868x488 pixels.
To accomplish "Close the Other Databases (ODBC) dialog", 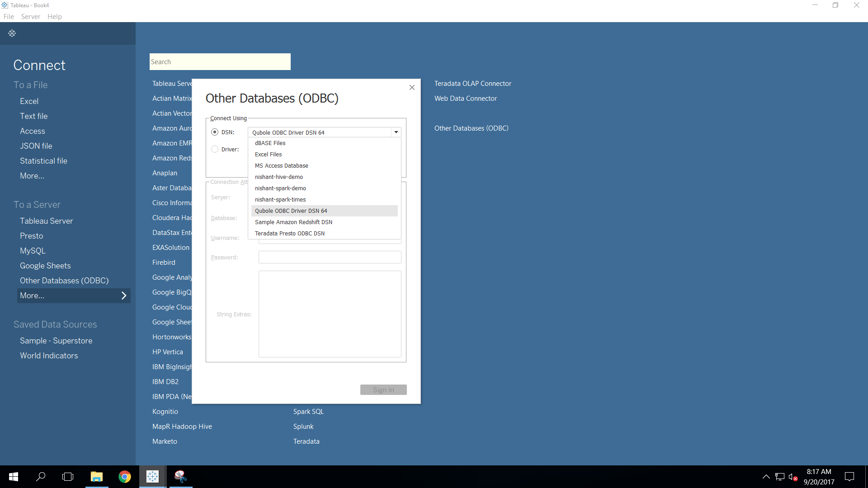I will click(x=412, y=88).
